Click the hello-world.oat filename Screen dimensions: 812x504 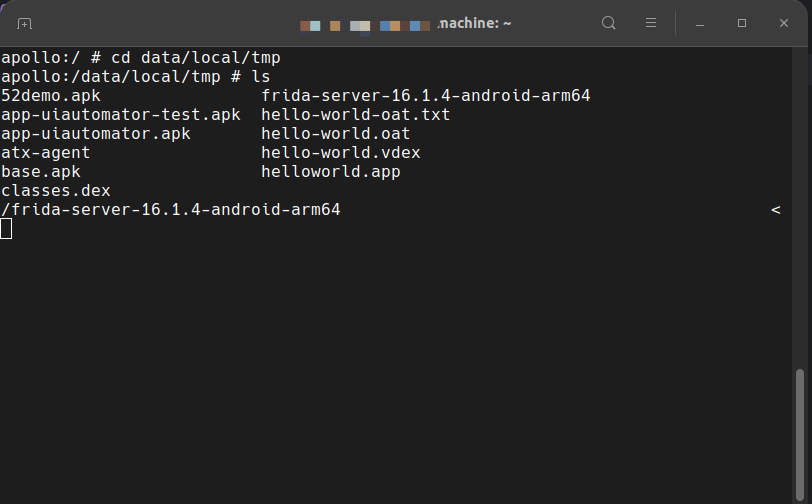pyautogui.click(x=336, y=134)
